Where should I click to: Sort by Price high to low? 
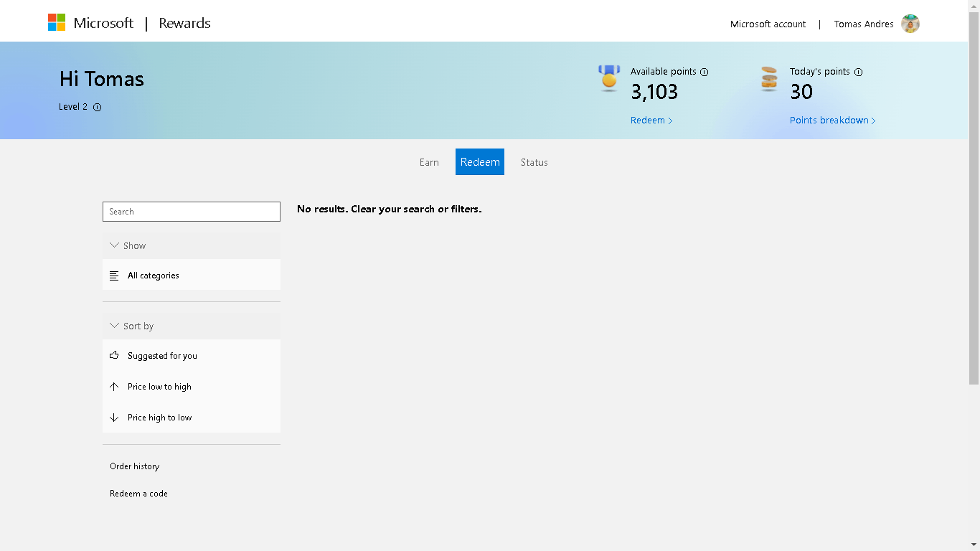pos(192,417)
